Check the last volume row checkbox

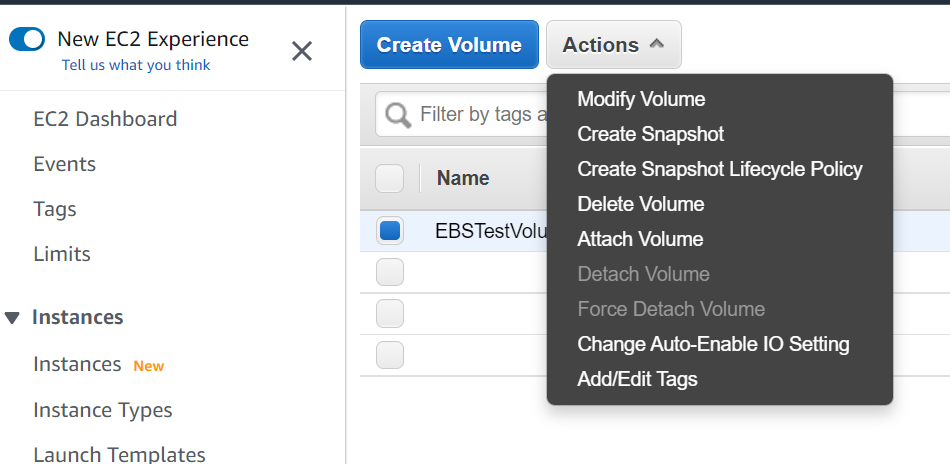(390, 355)
